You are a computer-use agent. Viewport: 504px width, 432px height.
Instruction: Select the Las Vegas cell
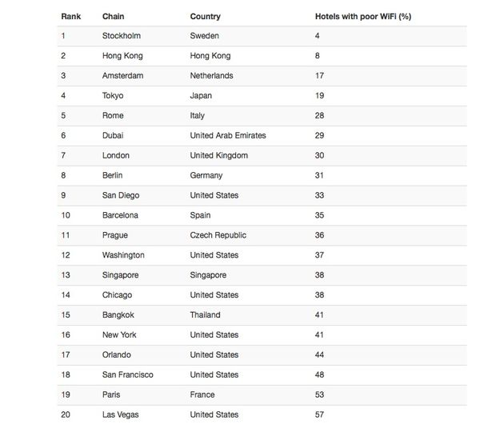122,414
